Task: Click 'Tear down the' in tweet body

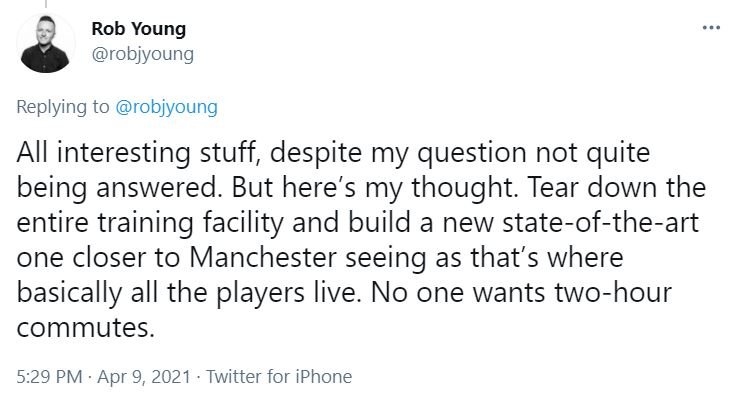Action: [x=616, y=188]
